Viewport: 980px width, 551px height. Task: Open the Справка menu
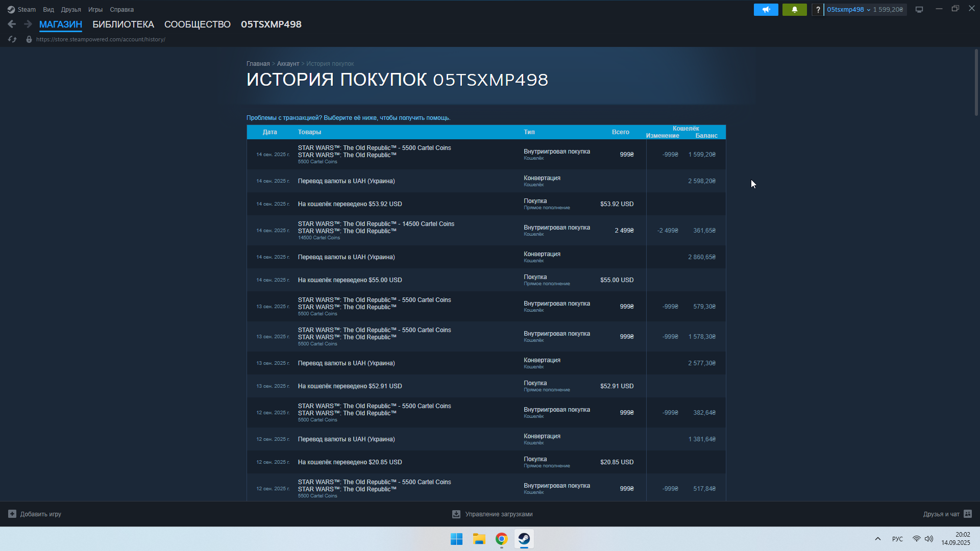tap(121, 10)
